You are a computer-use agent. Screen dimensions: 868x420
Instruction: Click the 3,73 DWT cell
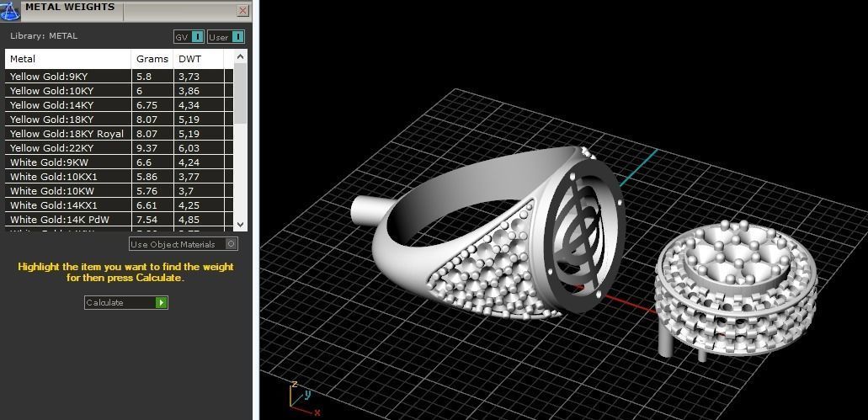point(199,77)
